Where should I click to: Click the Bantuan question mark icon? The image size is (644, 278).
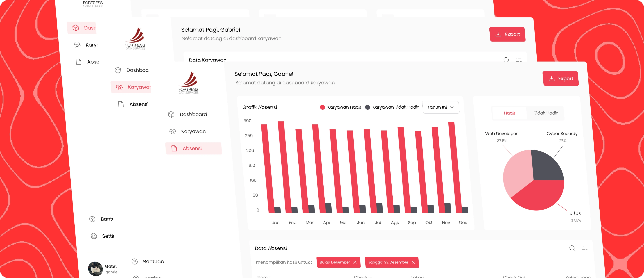(x=135, y=261)
